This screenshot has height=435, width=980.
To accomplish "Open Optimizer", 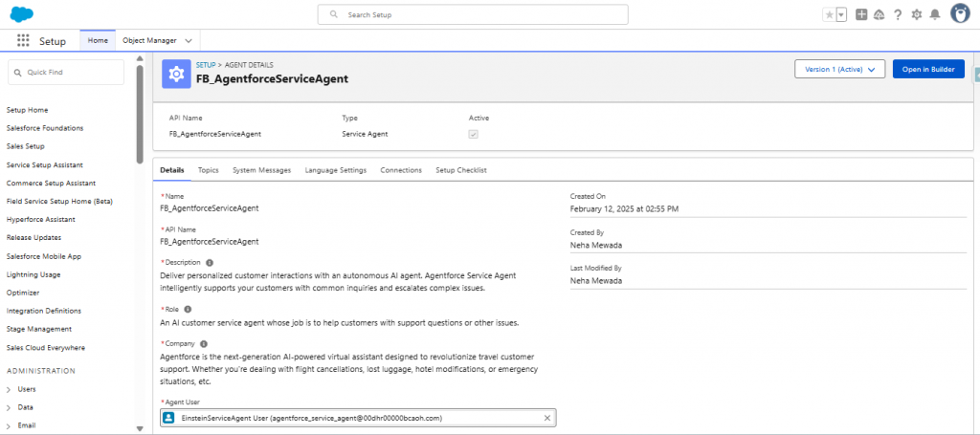I will 23,293.
